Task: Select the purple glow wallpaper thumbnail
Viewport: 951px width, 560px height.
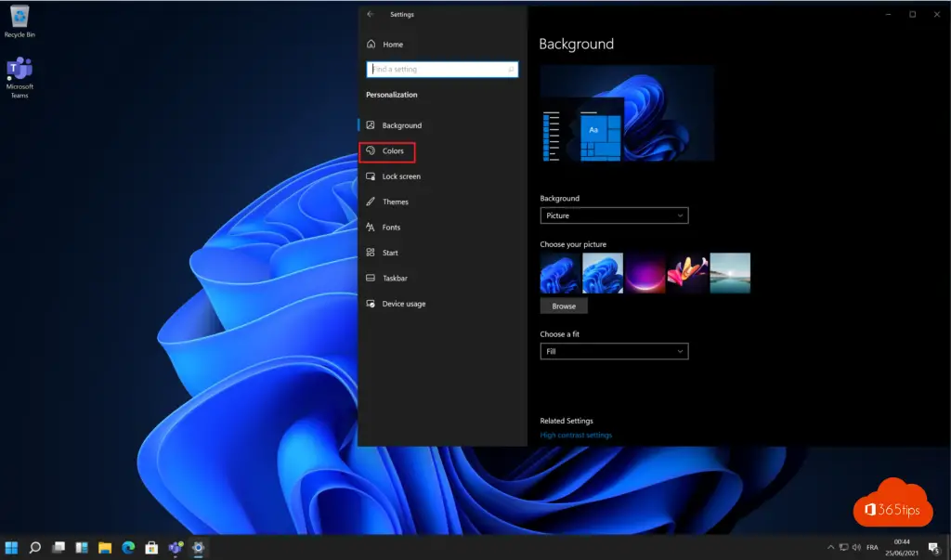Action: click(645, 273)
